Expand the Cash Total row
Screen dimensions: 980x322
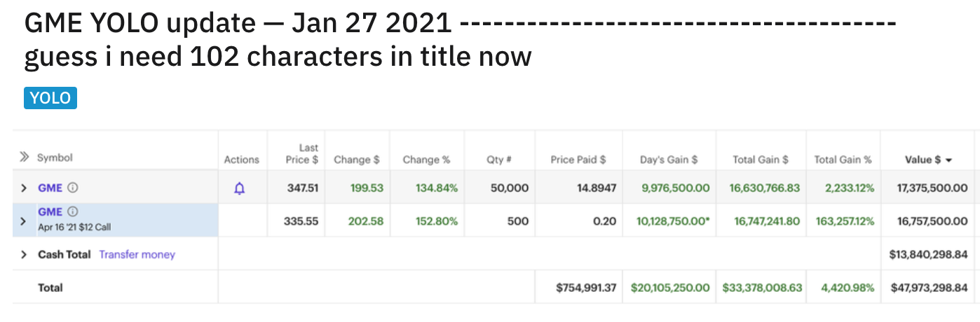(x=24, y=255)
